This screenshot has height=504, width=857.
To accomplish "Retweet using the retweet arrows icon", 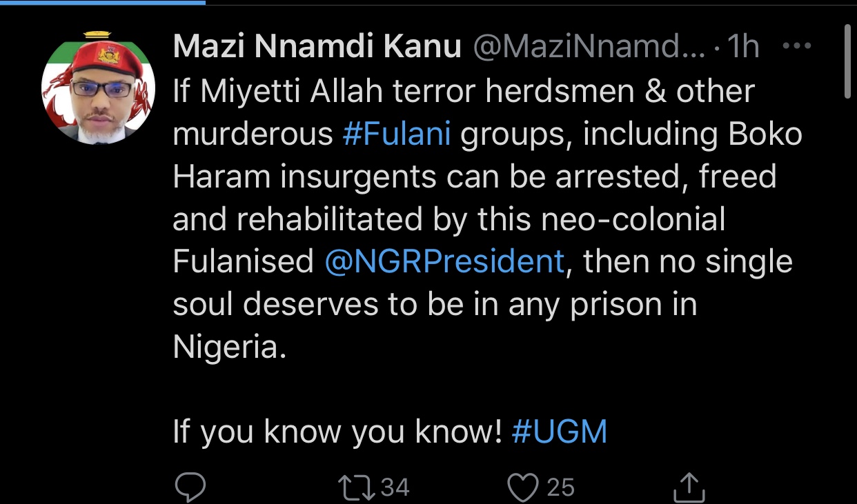I will click(359, 487).
